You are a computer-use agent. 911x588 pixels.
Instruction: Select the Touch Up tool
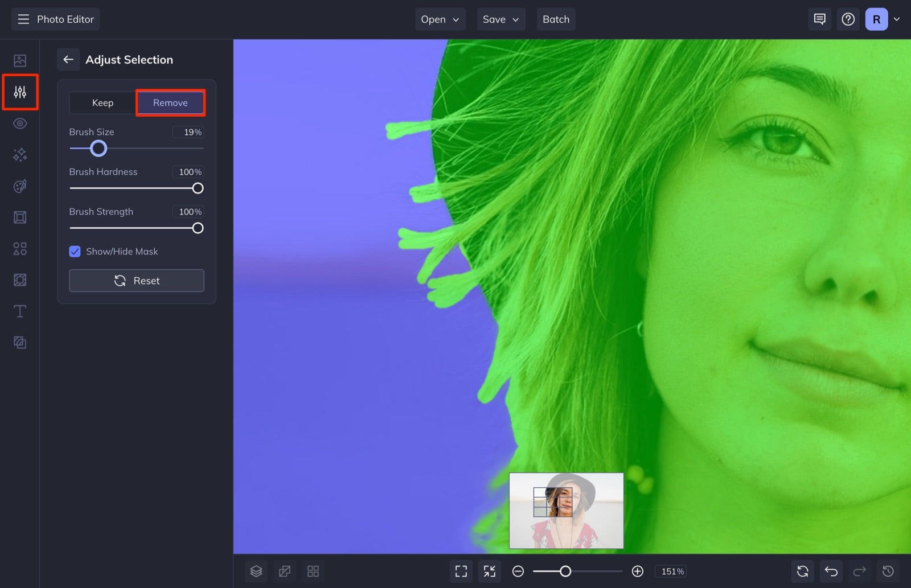[20, 123]
